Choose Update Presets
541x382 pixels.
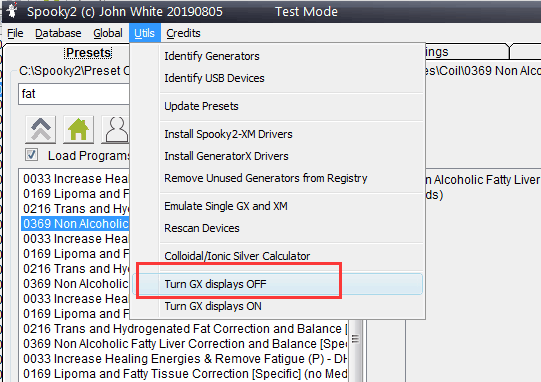coord(201,106)
